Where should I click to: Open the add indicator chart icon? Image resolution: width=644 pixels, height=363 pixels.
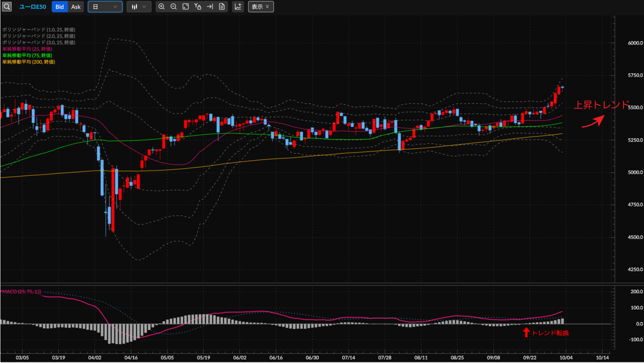pos(238,7)
